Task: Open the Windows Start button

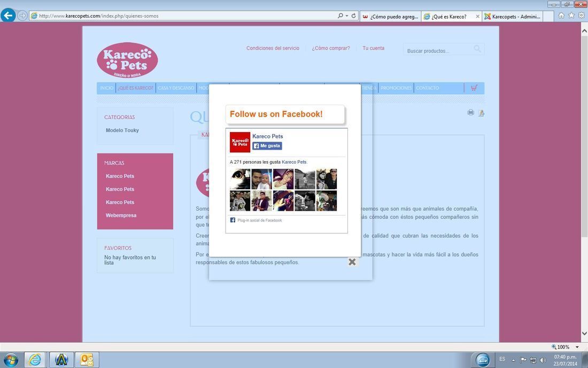Action: coord(10,360)
